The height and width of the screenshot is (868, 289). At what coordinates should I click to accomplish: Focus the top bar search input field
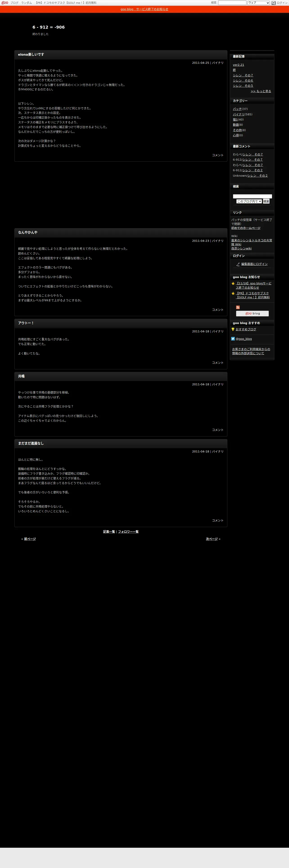(232, 3)
